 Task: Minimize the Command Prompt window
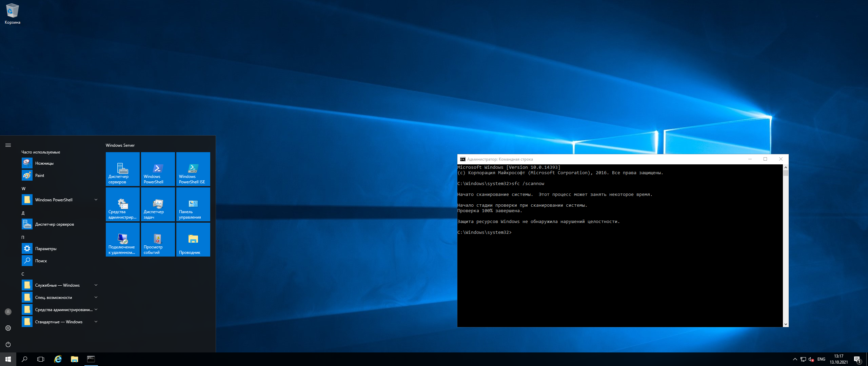pyautogui.click(x=750, y=159)
